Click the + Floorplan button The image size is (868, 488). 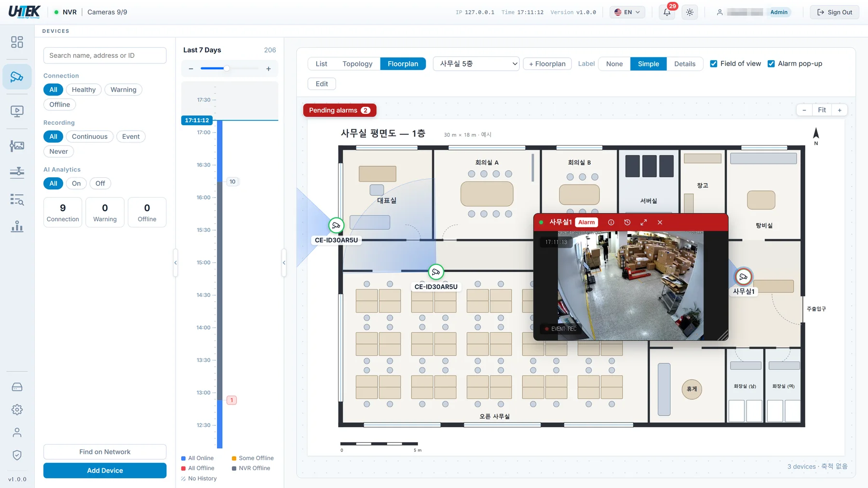pyautogui.click(x=547, y=64)
